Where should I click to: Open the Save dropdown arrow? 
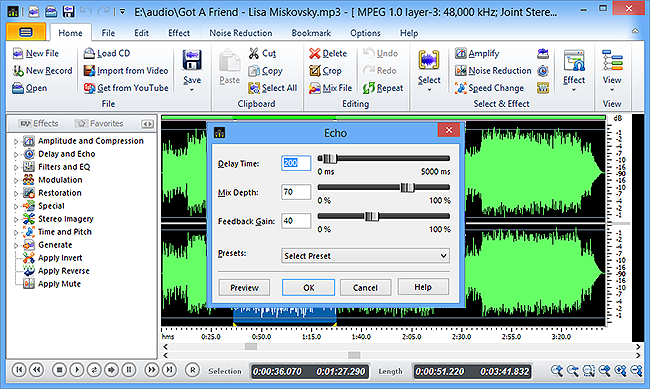pyautogui.click(x=192, y=90)
